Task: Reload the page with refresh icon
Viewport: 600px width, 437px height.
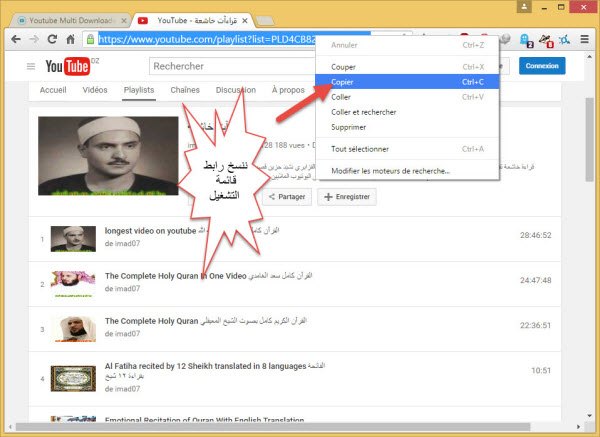Action: point(52,39)
